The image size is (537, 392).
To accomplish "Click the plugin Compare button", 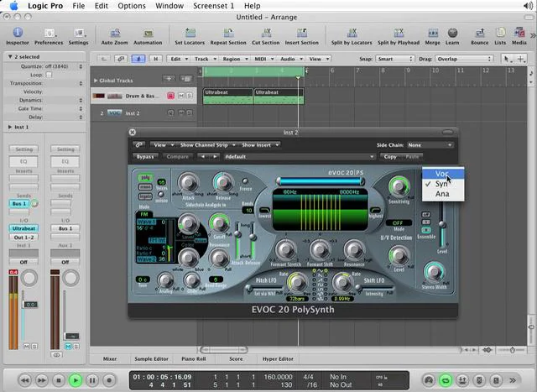I will coord(177,157).
